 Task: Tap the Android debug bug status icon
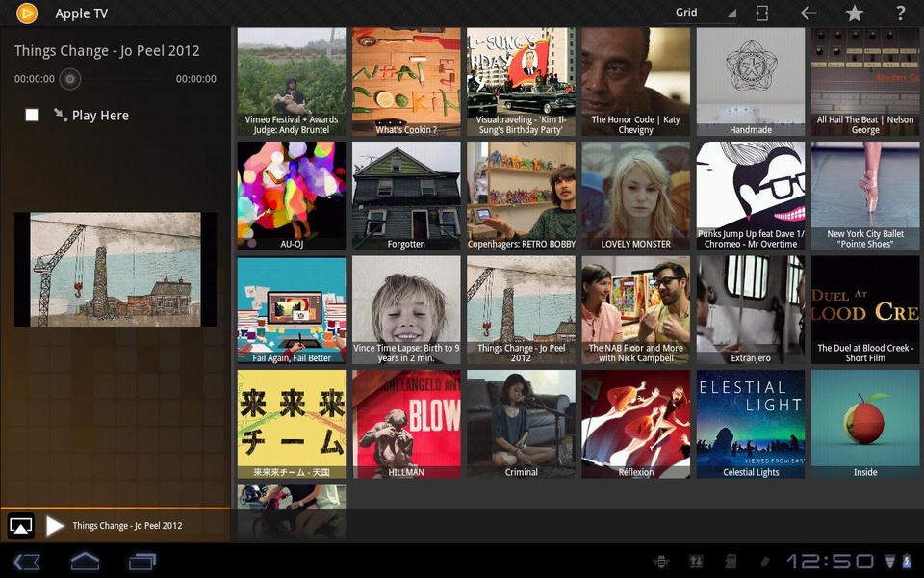click(x=662, y=562)
